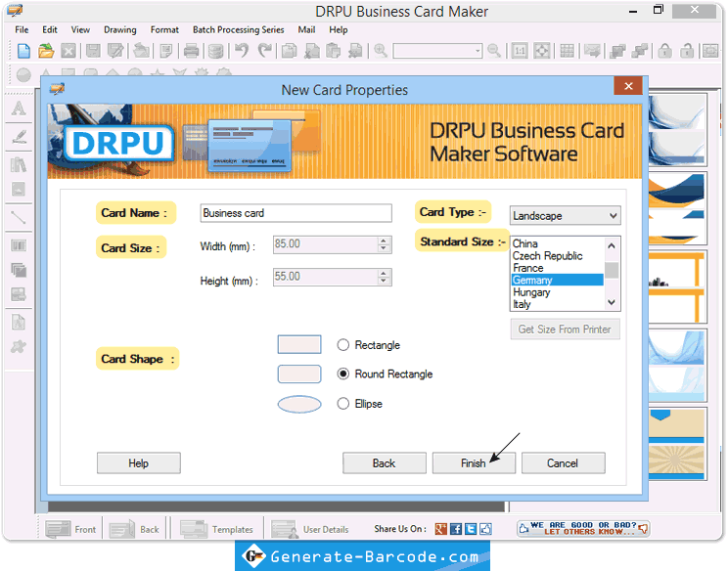Click Get Size From Printer button

565,329
